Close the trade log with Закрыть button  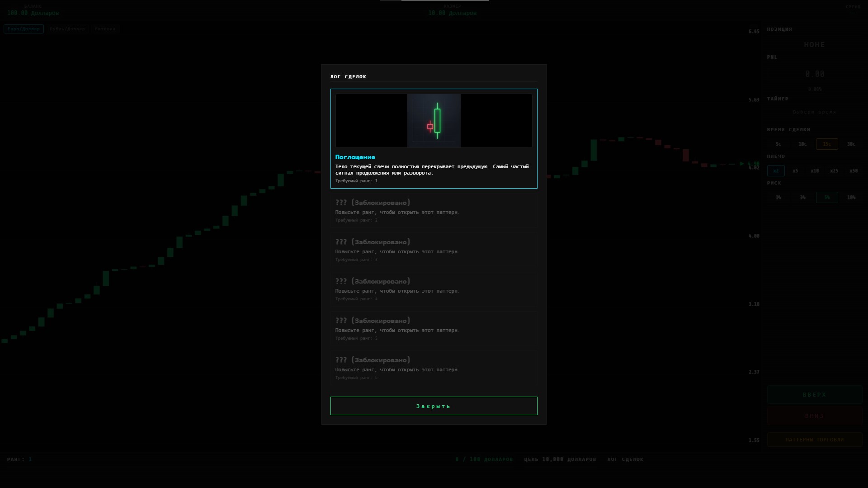(x=434, y=406)
